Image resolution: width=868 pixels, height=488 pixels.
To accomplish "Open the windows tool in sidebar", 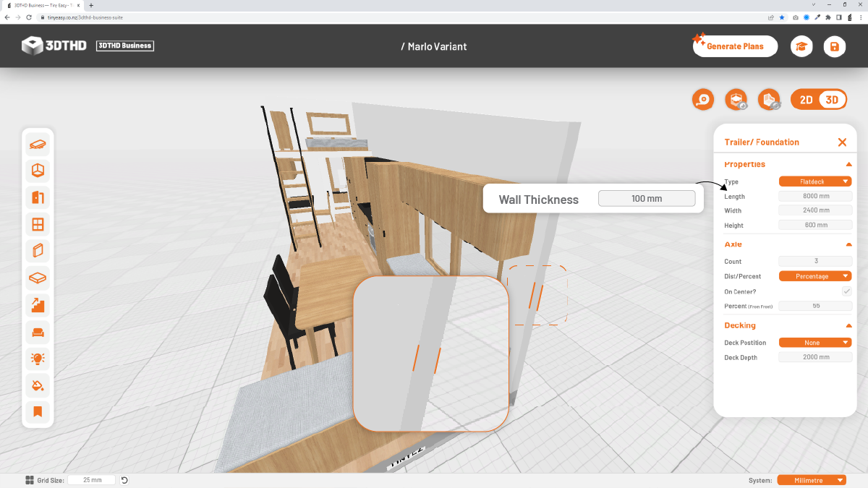I will point(38,224).
